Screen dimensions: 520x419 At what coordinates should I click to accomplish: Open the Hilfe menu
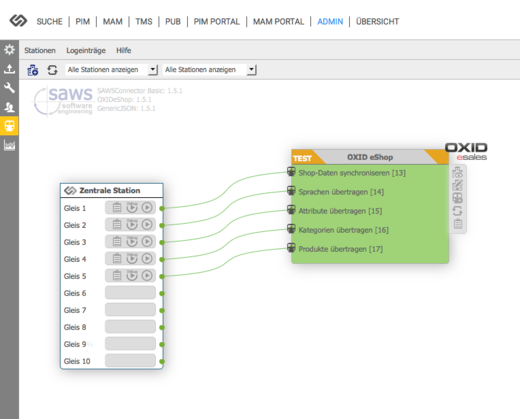pos(124,50)
